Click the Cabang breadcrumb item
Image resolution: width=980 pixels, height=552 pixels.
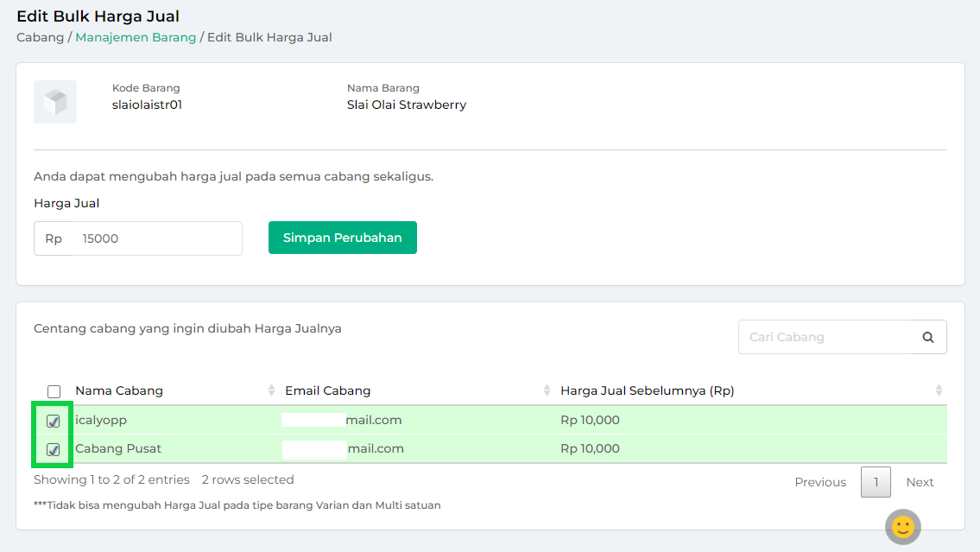(40, 37)
